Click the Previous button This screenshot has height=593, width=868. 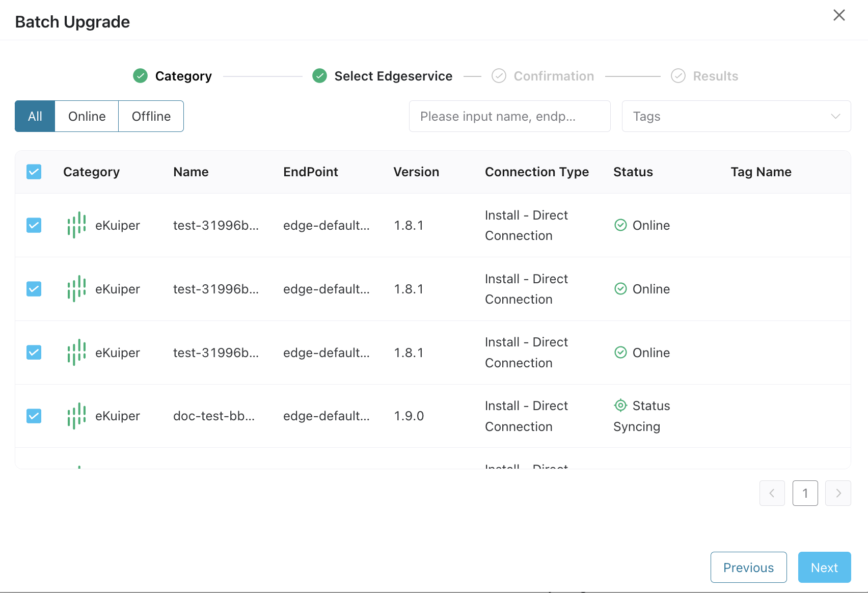coord(748,568)
